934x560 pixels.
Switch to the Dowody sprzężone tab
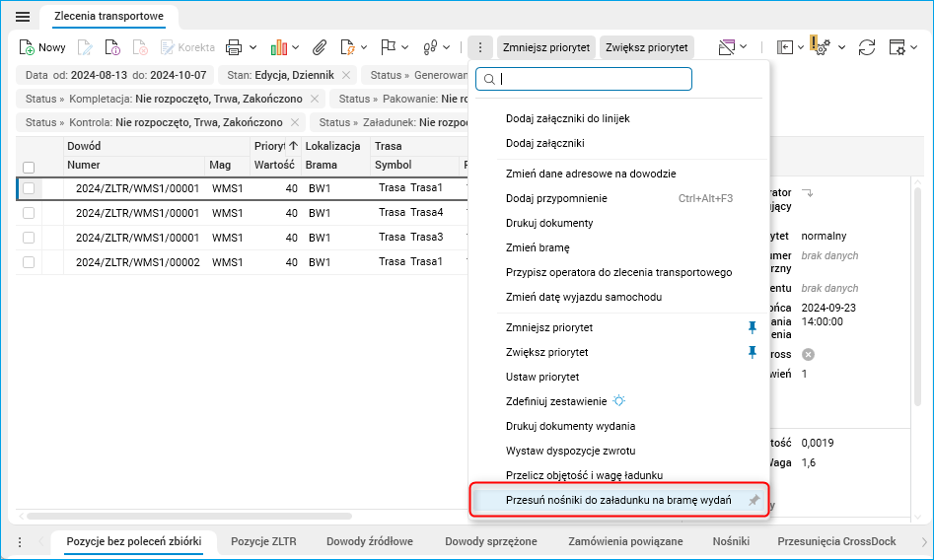click(x=491, y=541)
